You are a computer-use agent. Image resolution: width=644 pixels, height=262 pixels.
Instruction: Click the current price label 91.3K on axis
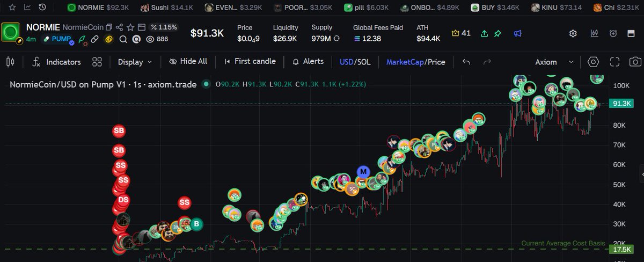pos(621,105)
